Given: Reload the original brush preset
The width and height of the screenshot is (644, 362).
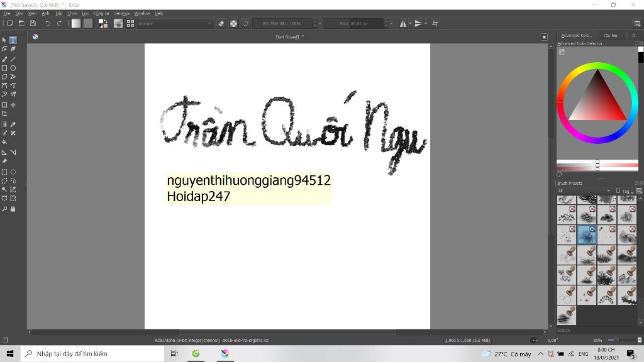Looking at the screenshot, I should (246, 23).
